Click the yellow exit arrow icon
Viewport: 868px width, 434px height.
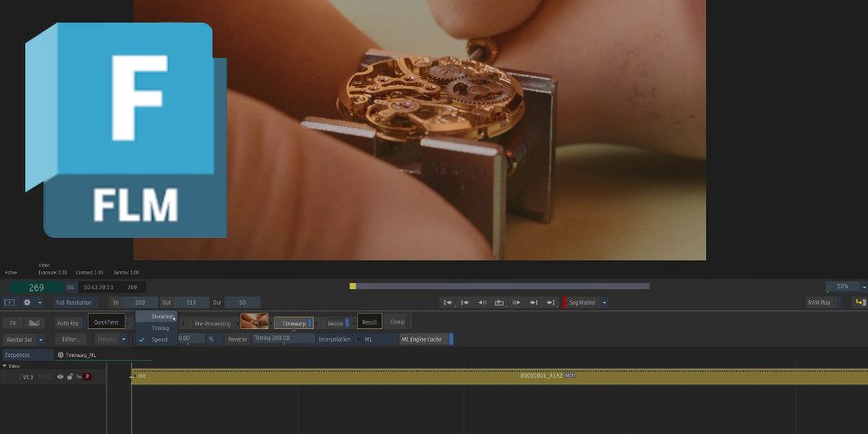tap(860, 303)
